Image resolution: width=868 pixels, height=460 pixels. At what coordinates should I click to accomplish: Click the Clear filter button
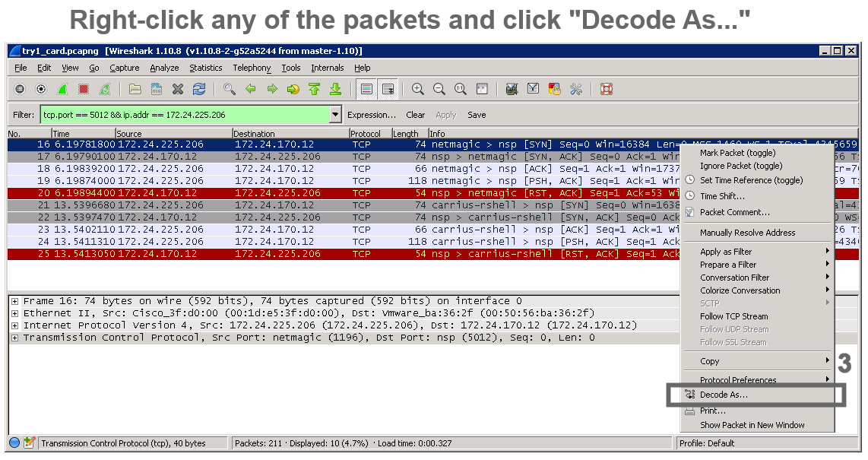[415, 115]
